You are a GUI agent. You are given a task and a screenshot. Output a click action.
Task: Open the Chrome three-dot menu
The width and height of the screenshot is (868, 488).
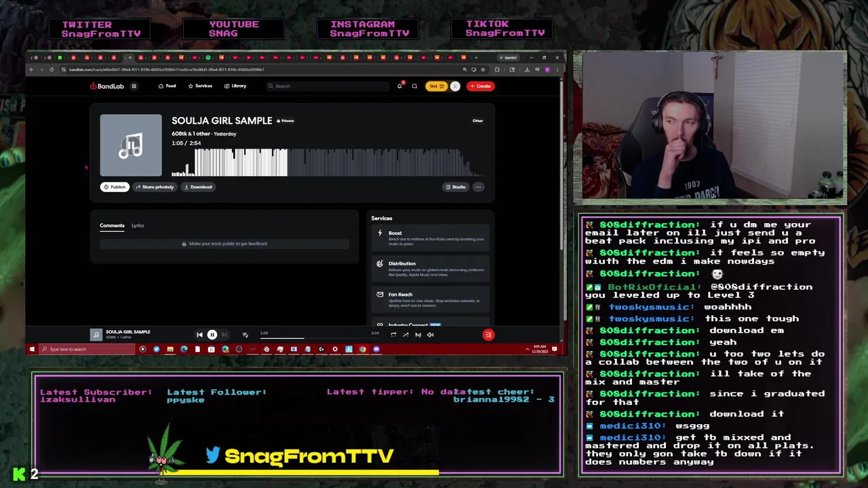(557, 69)
